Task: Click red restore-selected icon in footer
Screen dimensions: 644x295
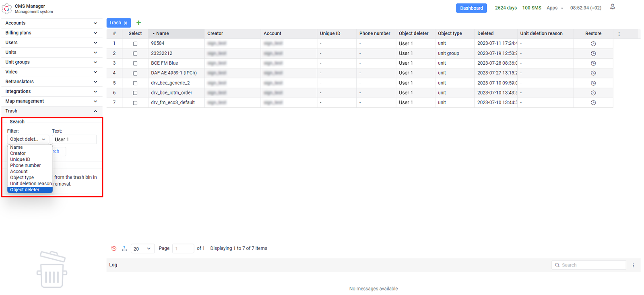Action: coord(114,248)
